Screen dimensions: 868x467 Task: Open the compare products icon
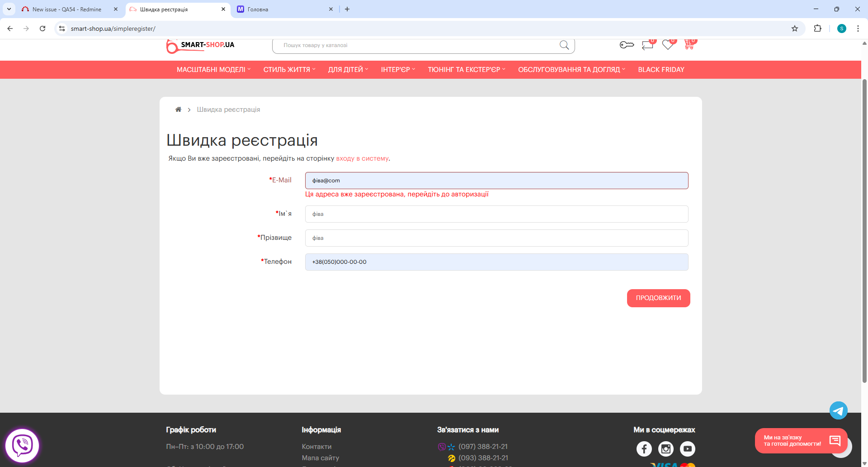coord(647,45)
